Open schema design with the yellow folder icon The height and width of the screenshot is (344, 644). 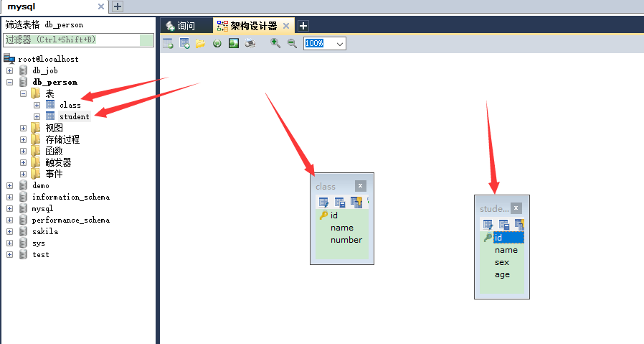coord(200,43)
